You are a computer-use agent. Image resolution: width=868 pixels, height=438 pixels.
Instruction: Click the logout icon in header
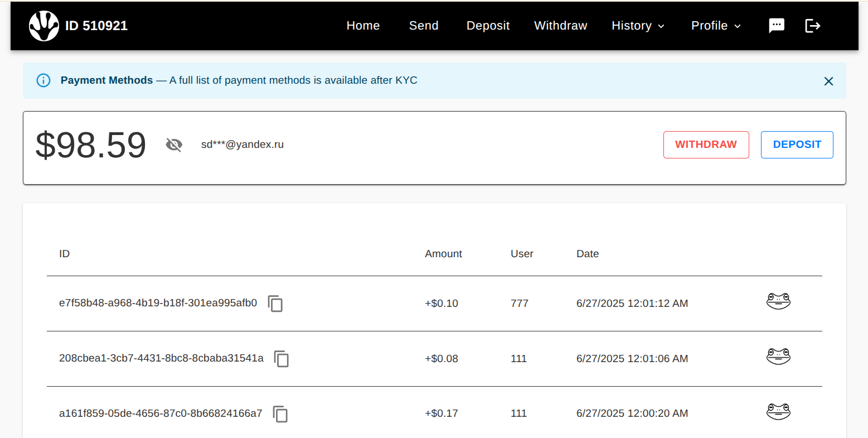pyautogui.click(x=812, y=26)
